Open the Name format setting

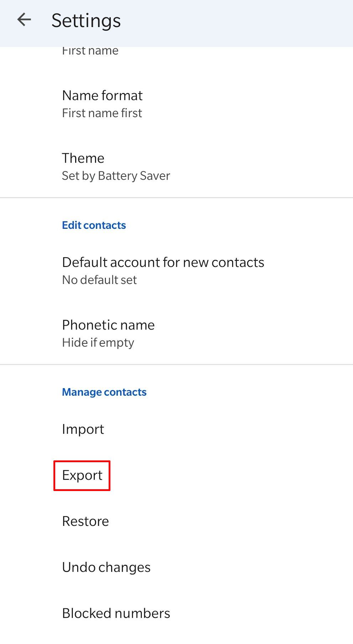(x=102, y=95)
